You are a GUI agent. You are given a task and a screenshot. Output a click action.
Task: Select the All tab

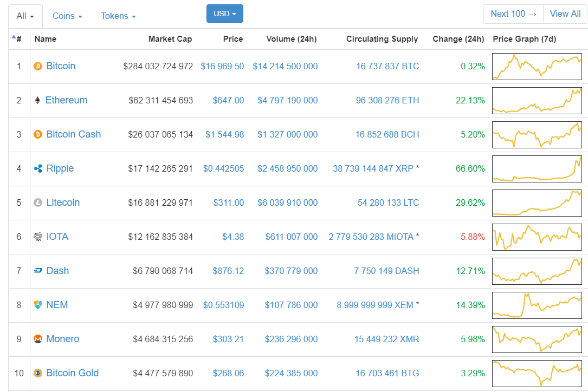pyautogui.click(x=25, y=16)
